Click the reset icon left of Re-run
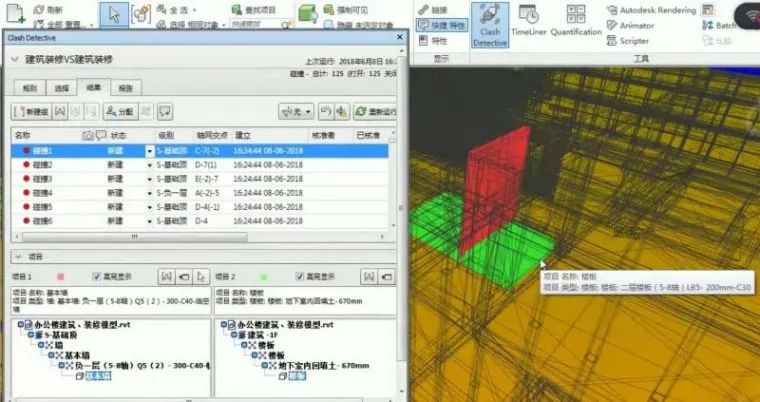Screen dimensions: 760x402 [326, 112]
